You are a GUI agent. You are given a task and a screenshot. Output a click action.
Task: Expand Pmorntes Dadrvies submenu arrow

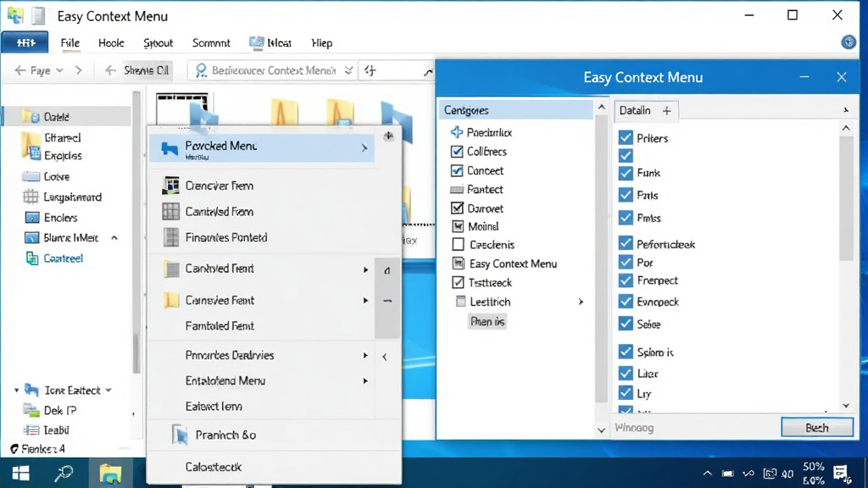pyautogui.click(x=365, y=355)
